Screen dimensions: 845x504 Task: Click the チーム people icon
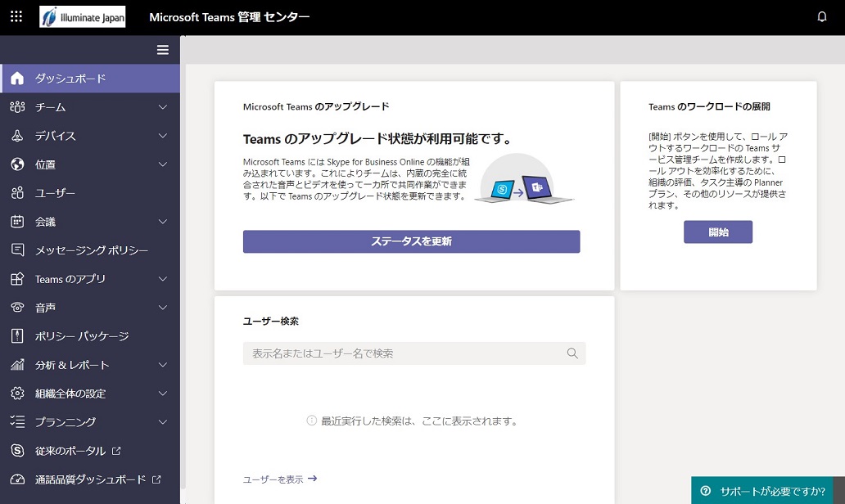tap(17, 107)
